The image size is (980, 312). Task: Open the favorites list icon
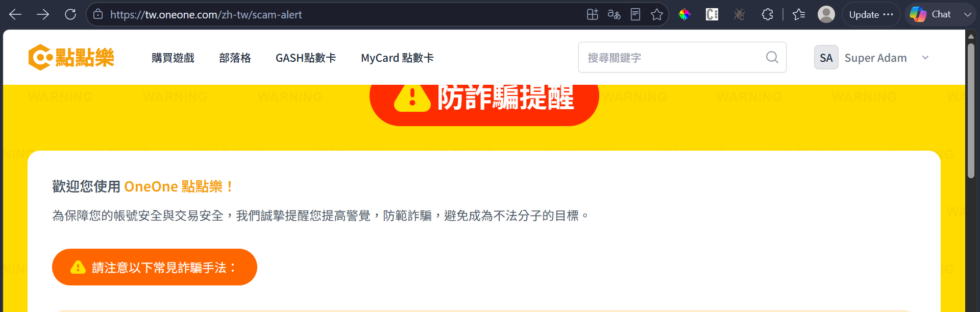[799, 14]
